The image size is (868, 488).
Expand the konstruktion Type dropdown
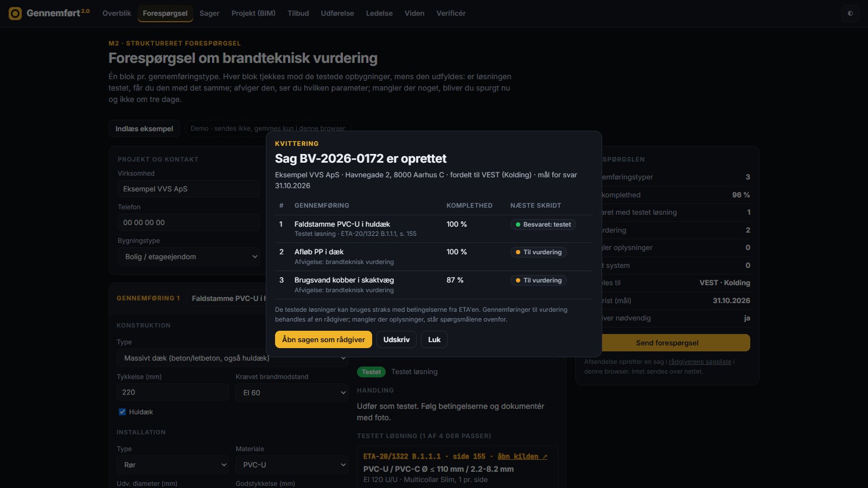(232, 358)
